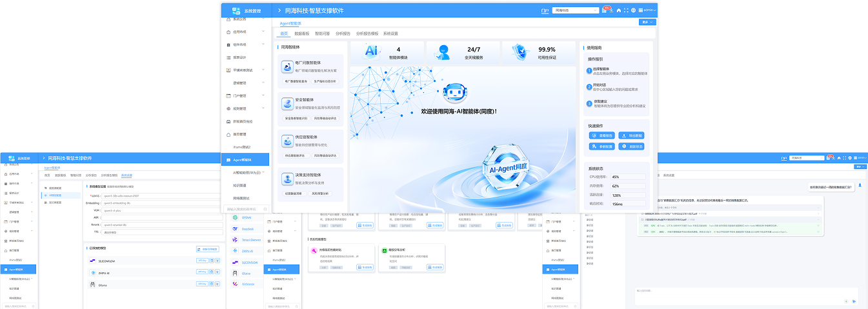Click the 查看报告 quick action button
This screenshot has width=868, height=309.
(x=601, y=135)
